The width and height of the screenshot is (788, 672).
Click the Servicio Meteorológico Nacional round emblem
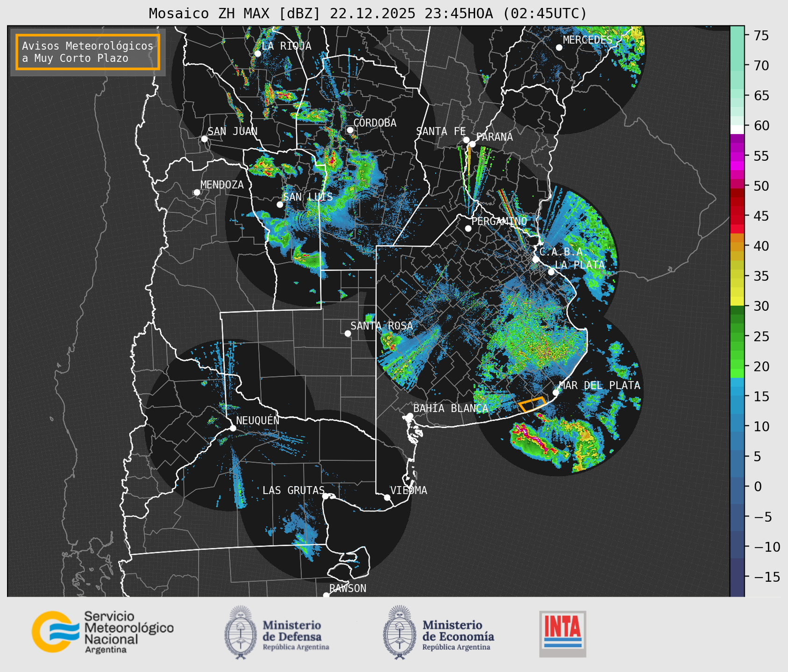click(55, 632)
